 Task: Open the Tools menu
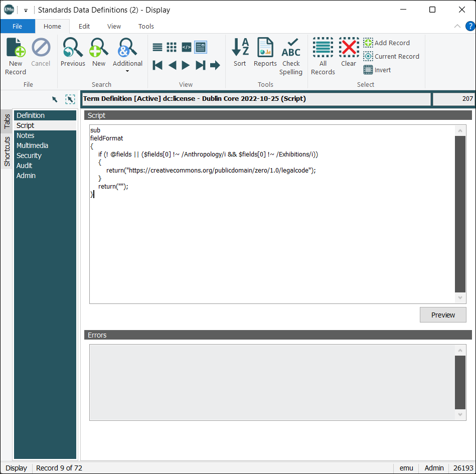coord(146,26)
